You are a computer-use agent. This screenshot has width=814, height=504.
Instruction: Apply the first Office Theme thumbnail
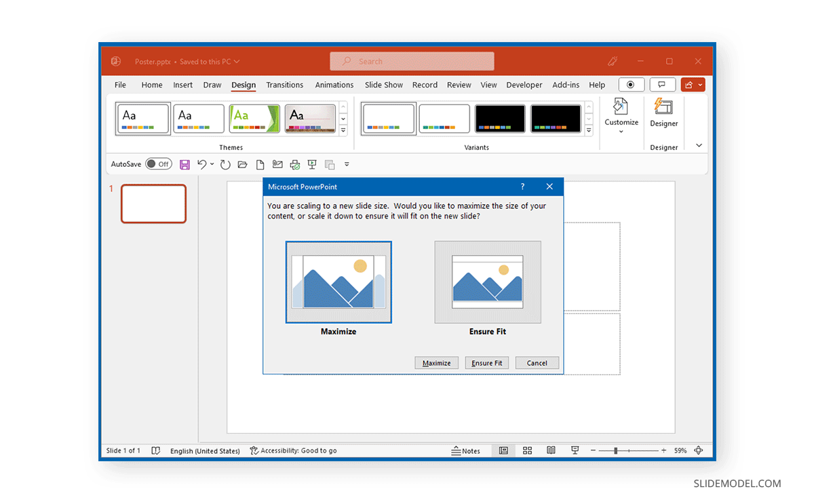142,119
